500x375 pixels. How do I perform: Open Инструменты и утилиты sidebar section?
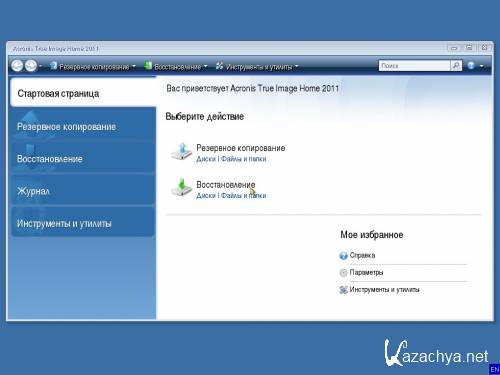83,223
